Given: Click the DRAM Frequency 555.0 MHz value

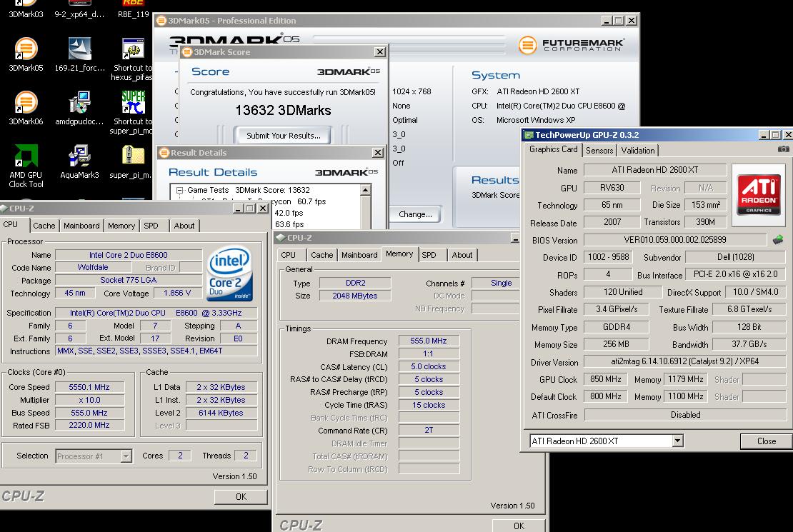Looking at the screenshot, I should tap(429, 341).
